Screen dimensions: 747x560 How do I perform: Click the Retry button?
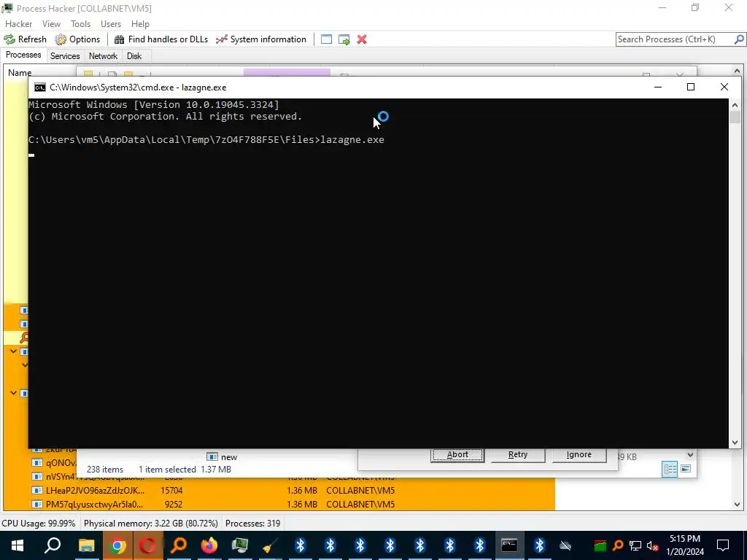tap(518, 454)
